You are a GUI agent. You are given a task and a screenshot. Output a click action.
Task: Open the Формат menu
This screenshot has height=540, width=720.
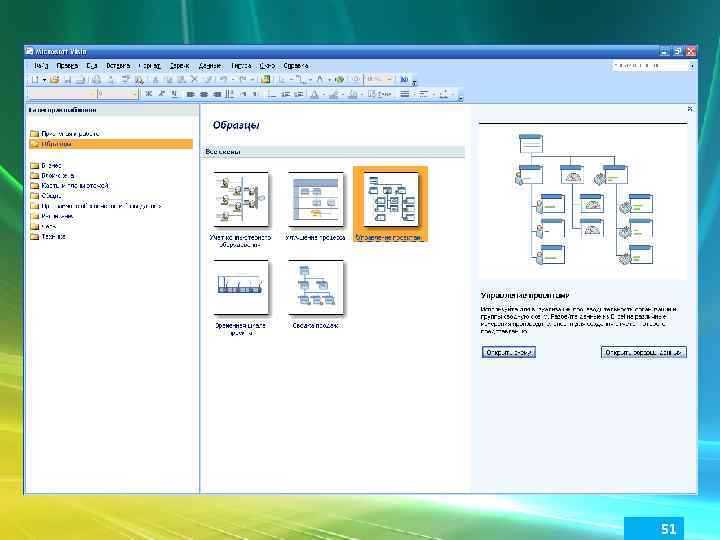150,66
